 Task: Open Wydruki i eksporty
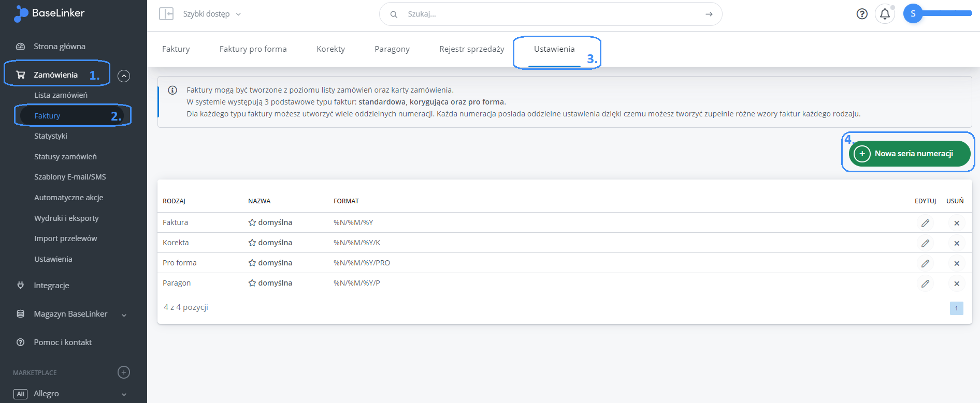coord(66,218)
